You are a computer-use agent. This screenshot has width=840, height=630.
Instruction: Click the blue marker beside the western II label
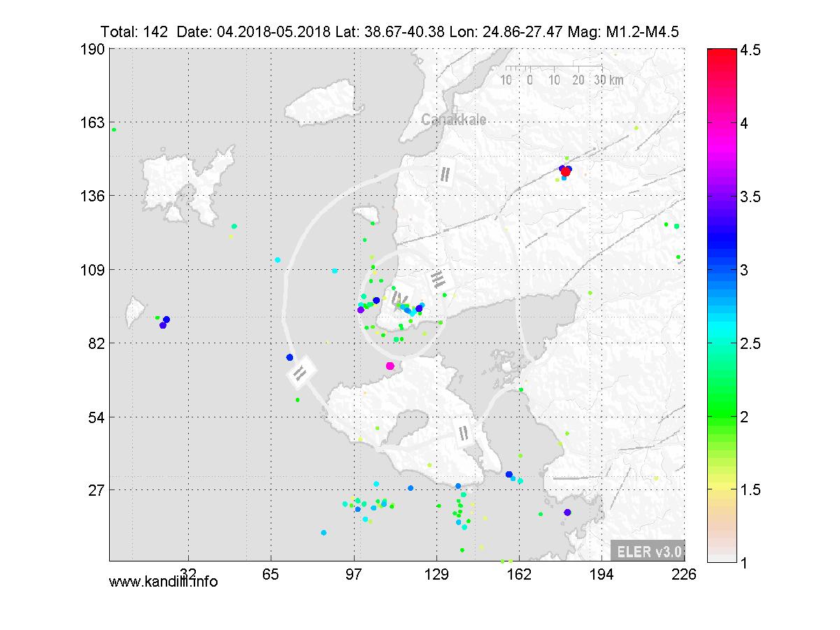pyautogui.click(x=290, y=357)
